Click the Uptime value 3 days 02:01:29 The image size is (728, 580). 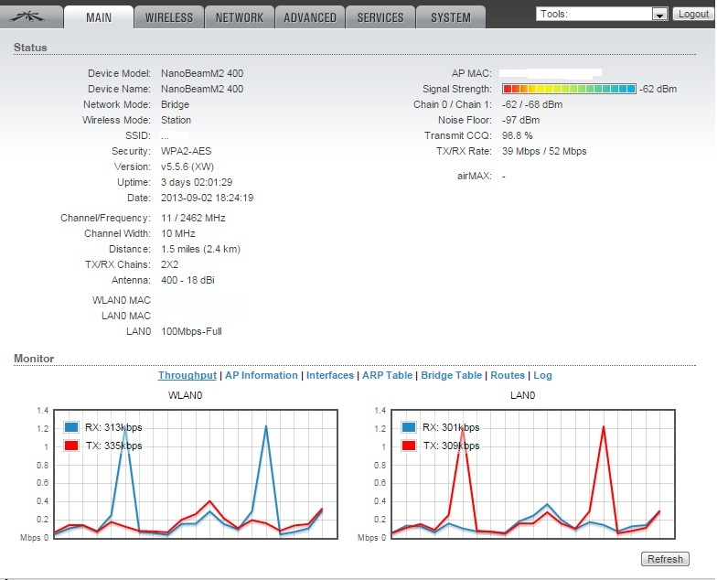point(197,182)
